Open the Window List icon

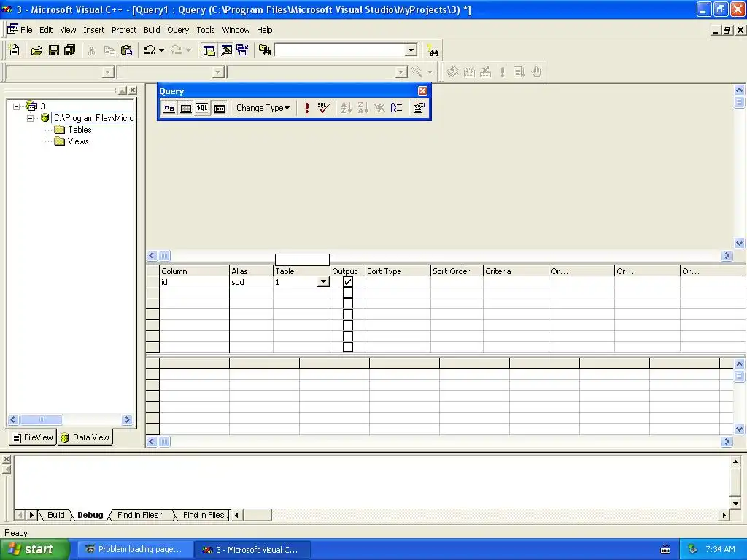click(x=242, y=50)
